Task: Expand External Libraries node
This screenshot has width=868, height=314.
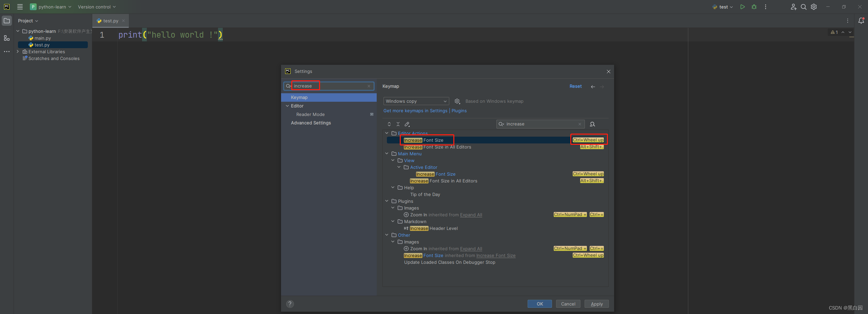Action: click(18, 52)
